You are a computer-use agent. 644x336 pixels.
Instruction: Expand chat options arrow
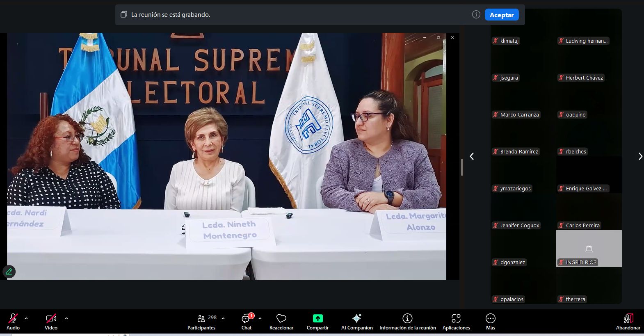coord(260,318)
